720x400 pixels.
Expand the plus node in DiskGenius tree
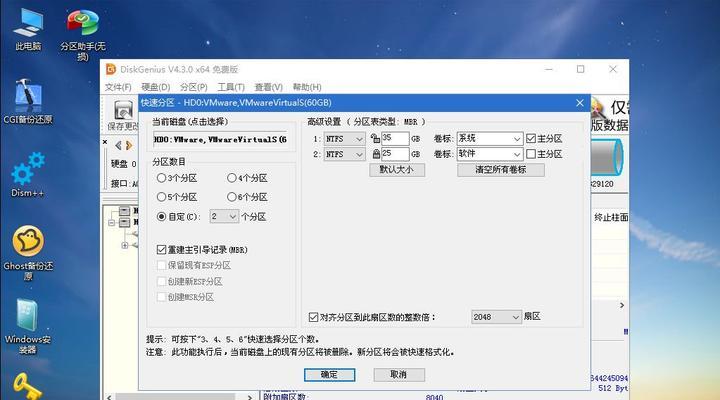pyautogui.click(x=125, y=245)
